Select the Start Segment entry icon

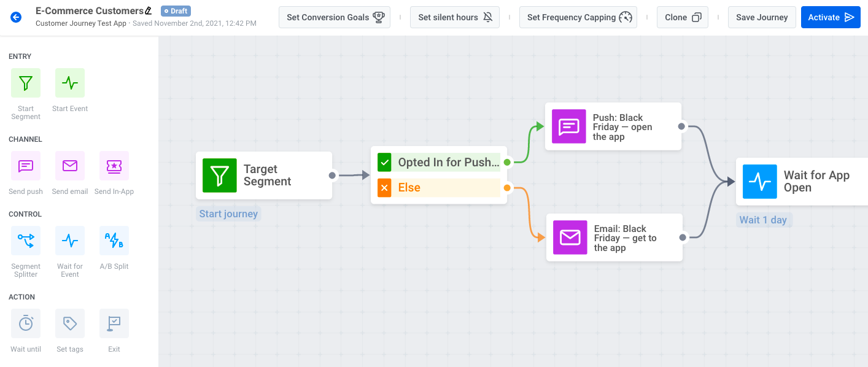26,83
